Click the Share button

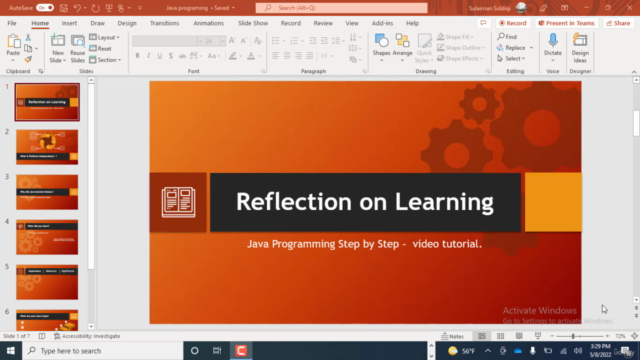[618, 23]
